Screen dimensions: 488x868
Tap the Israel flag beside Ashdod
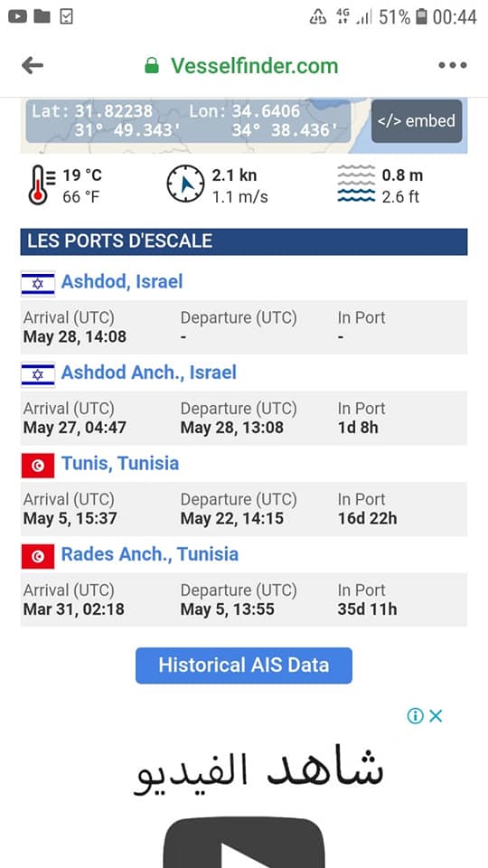pos(38,283)
